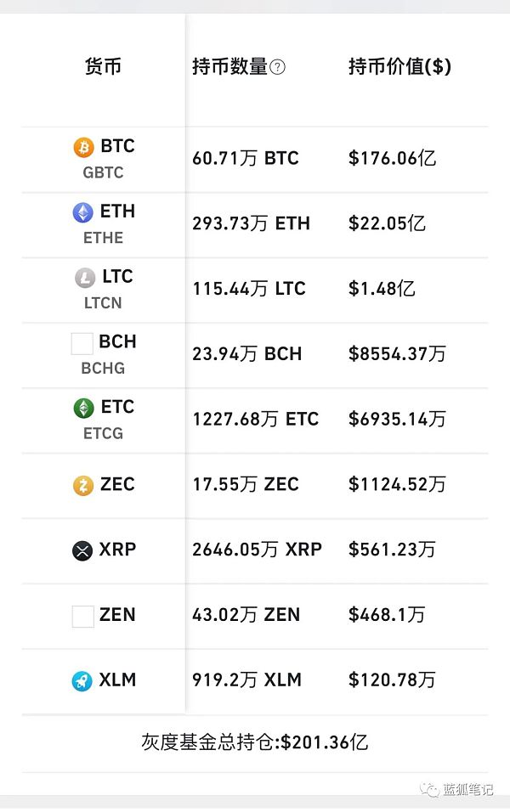Image resolution: width=510 pixels, height=812 pixels.
Task: Click the orange Bitcoin BTC icon
Action: click(x=83, y=147)
